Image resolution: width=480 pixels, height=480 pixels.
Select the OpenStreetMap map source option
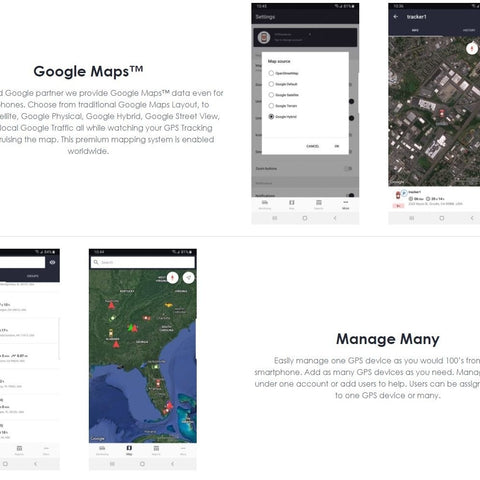[283, 73]
